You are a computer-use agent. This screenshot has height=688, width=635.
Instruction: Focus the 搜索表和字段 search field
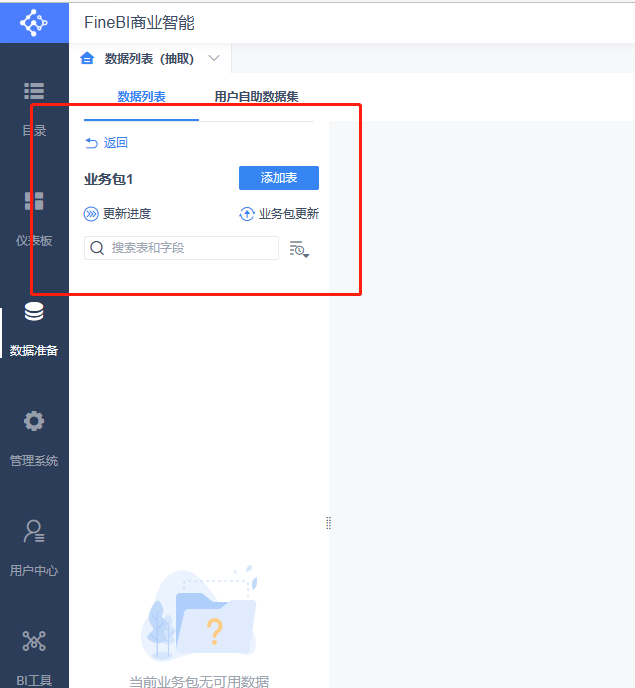181,248
